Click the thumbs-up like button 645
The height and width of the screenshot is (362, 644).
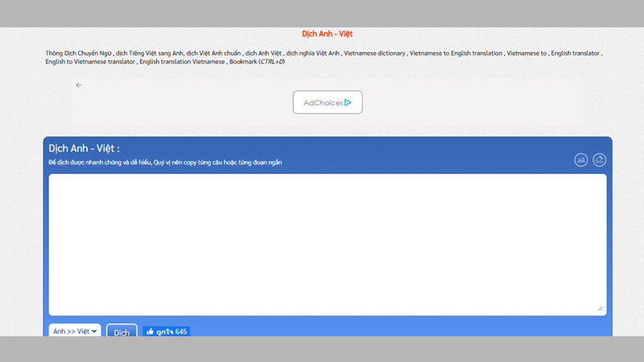coord(167,331)
